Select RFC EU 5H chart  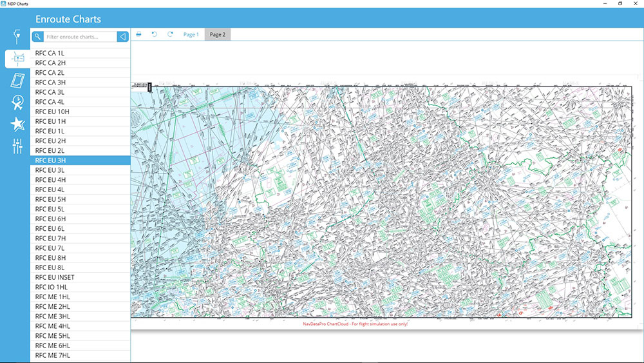80,199
